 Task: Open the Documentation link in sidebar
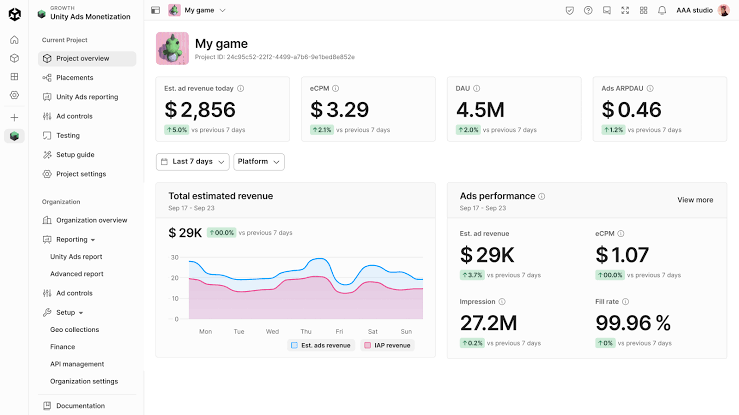[x=80, y=406]
